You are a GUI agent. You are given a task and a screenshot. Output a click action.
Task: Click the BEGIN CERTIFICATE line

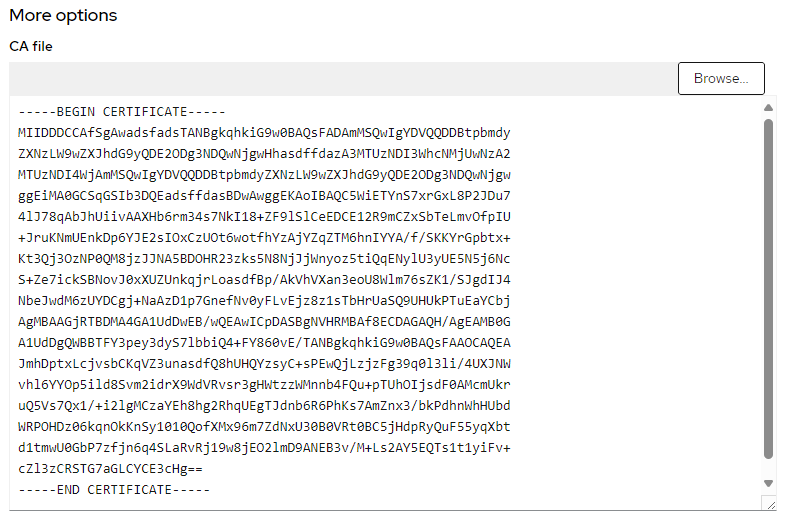(121, 112)
